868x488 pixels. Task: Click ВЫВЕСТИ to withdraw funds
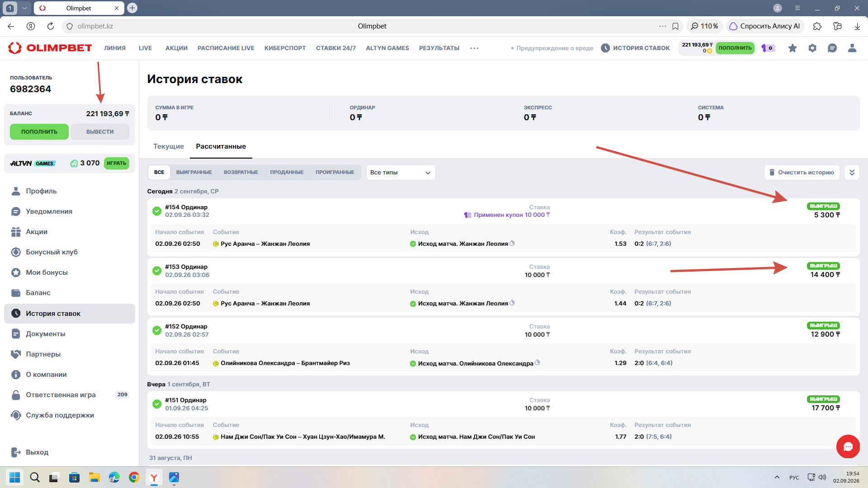tap(100, 132)
